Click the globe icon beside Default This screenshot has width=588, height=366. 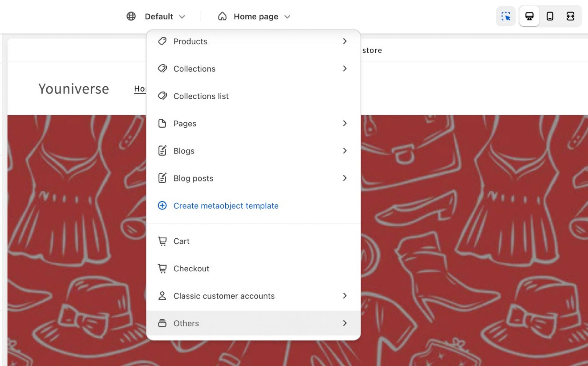[x=131, y=16]
